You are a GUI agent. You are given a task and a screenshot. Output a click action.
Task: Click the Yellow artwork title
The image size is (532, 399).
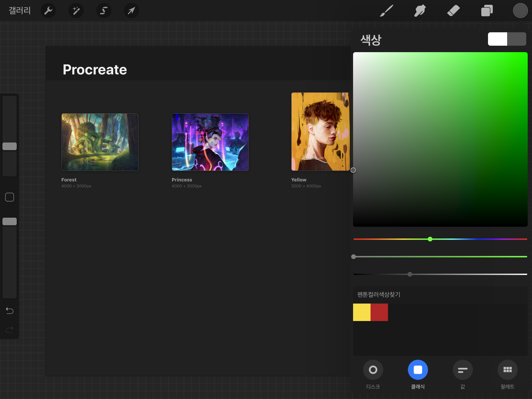[299, 180]
